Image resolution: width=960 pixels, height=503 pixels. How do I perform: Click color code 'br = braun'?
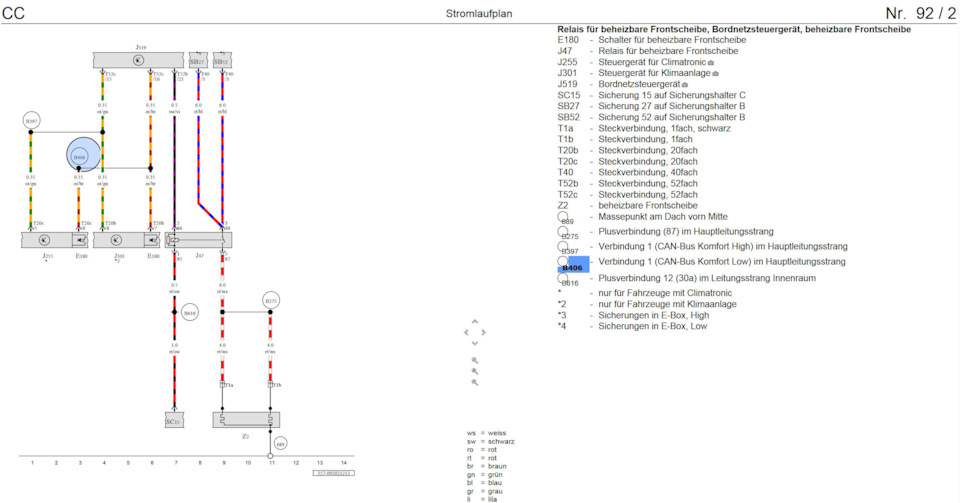tap(486, 466)
